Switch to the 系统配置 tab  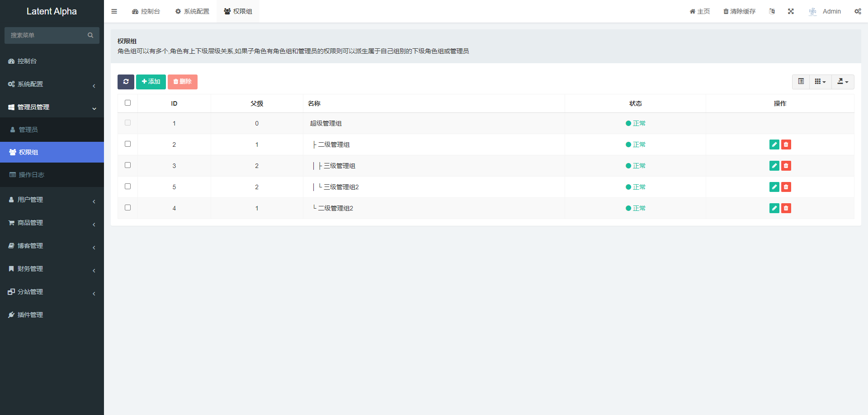pos(192,11)
